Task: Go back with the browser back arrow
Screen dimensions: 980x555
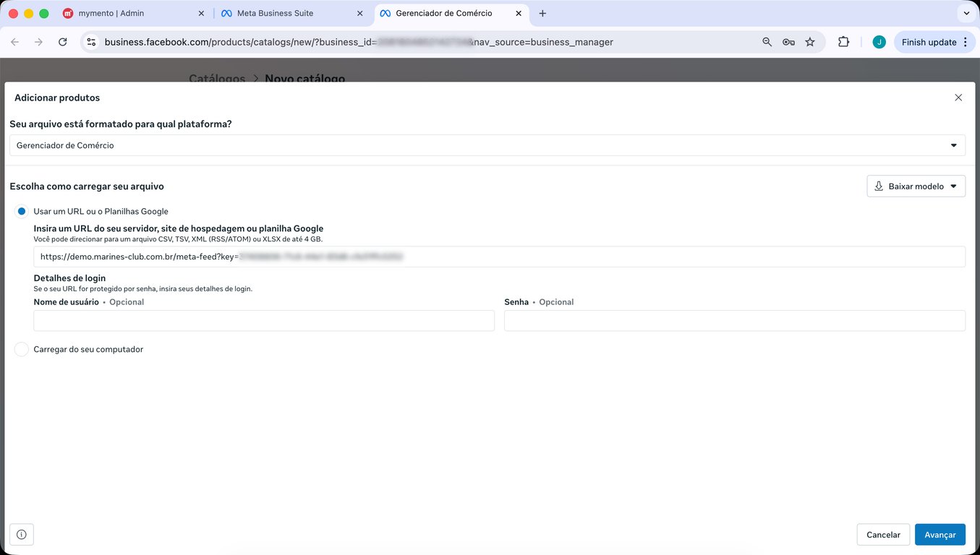Action: [x=15, y=42]
